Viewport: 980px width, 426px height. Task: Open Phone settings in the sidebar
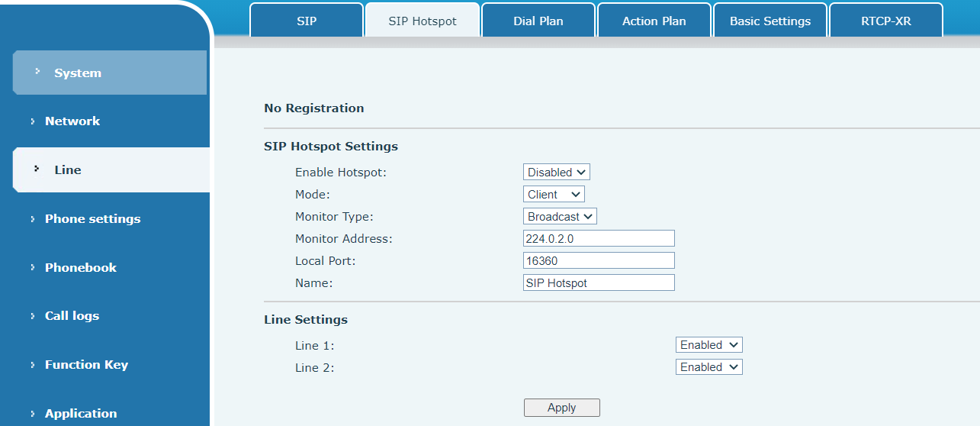[x=92, y=218]
